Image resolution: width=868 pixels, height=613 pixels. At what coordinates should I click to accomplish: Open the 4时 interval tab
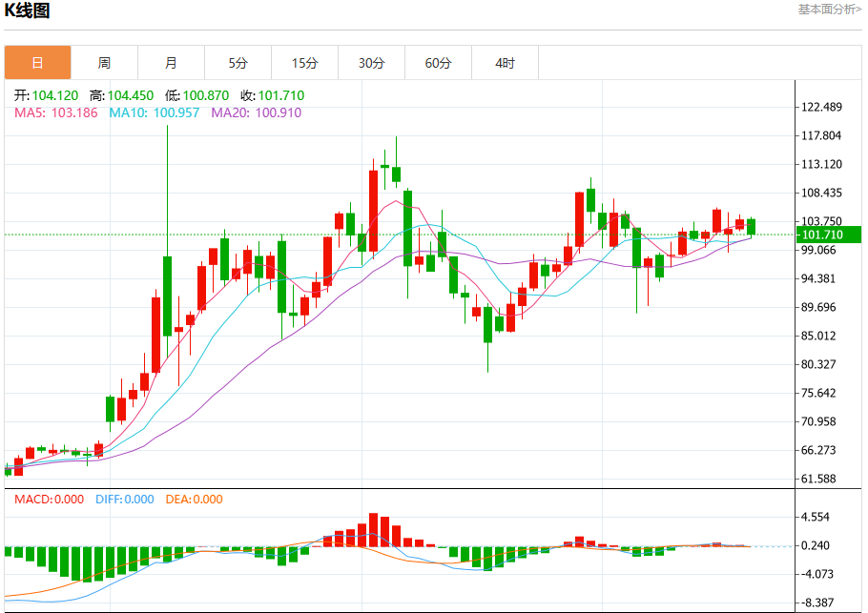505,63
